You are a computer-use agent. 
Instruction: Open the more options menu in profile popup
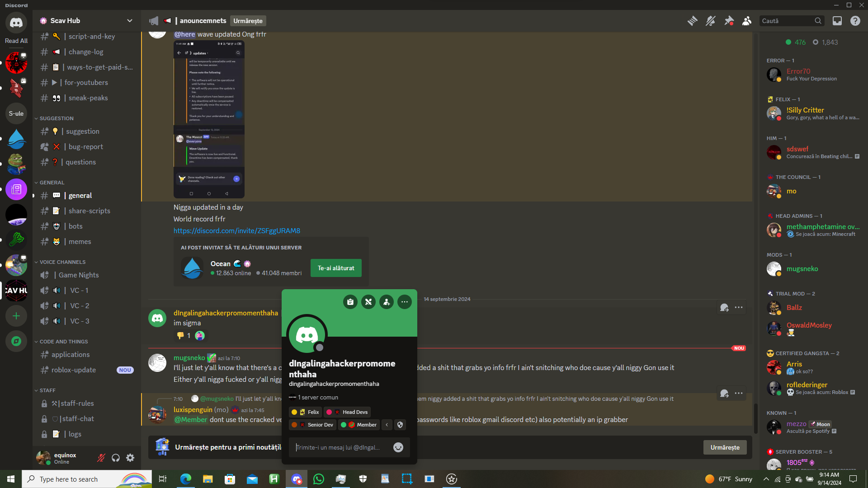(x=405, y=302)
